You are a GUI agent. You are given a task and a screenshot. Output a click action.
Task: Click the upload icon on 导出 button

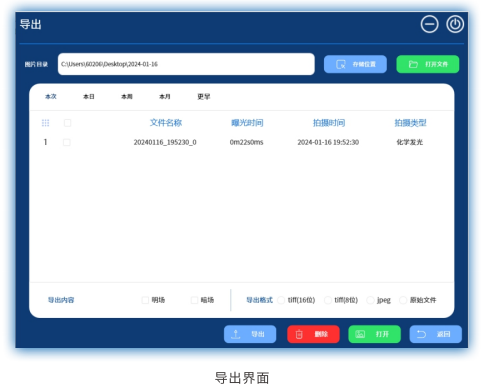[236, 334]
